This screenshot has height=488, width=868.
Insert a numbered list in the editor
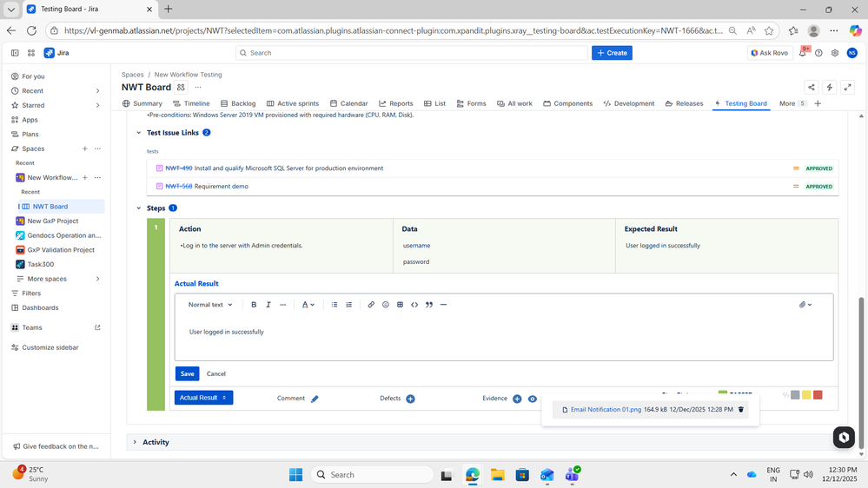click(x=348, y=305)
